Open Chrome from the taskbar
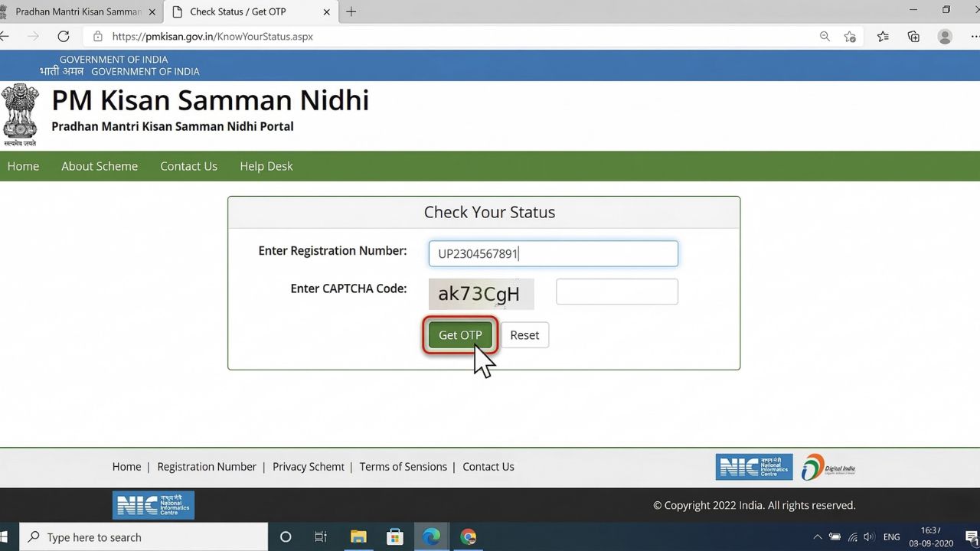Image resolution: width=980 pixels, height=551 pixels. 468,536
